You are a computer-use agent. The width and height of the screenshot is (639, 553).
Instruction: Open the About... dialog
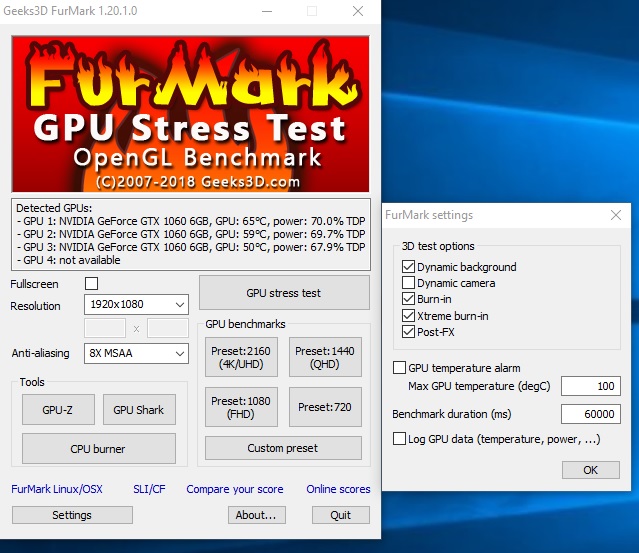(x=257, y=515)
